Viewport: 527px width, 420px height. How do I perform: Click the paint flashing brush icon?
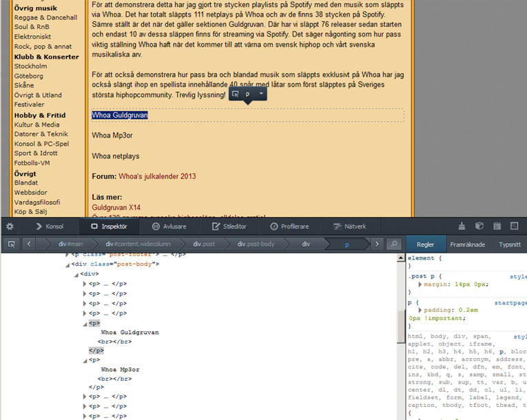462,226
